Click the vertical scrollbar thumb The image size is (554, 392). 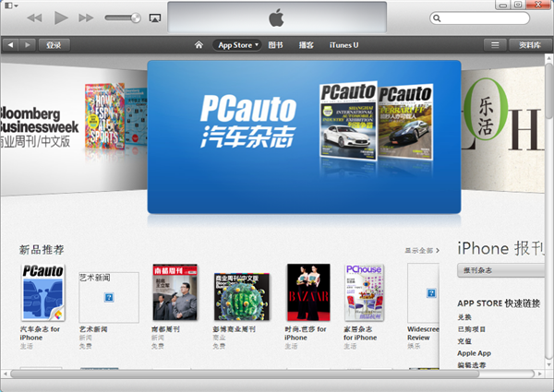548,90
